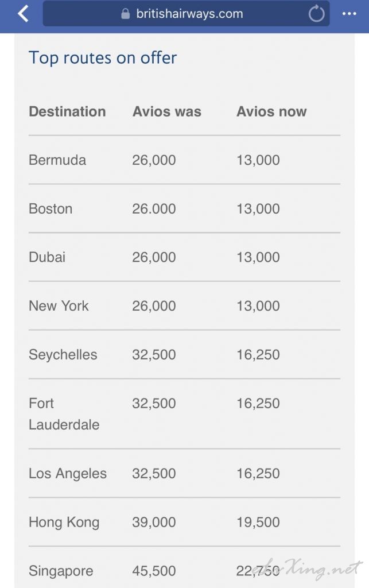The height and width of the screenshot is (588, 369).
Task: Select the britishairways.com address bar
Action: [186, 14]
